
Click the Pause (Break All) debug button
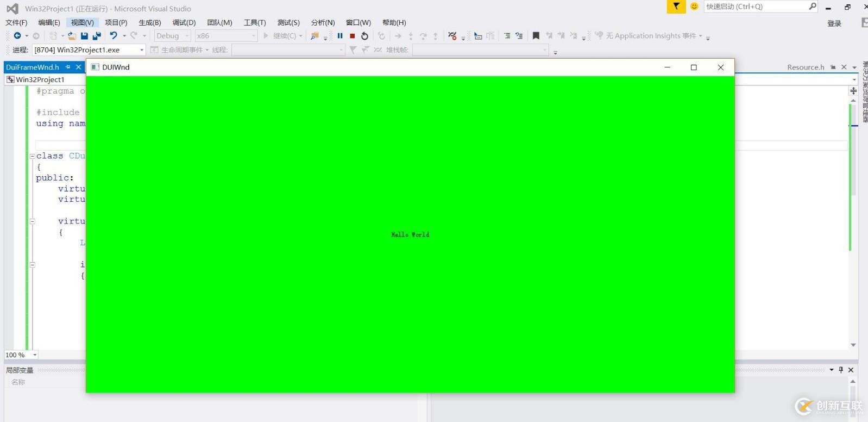340,36
